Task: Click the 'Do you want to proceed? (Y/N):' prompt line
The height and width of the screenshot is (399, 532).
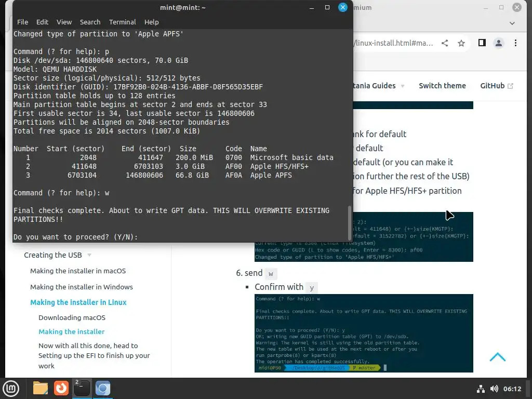Action: (x=75, y=237)
